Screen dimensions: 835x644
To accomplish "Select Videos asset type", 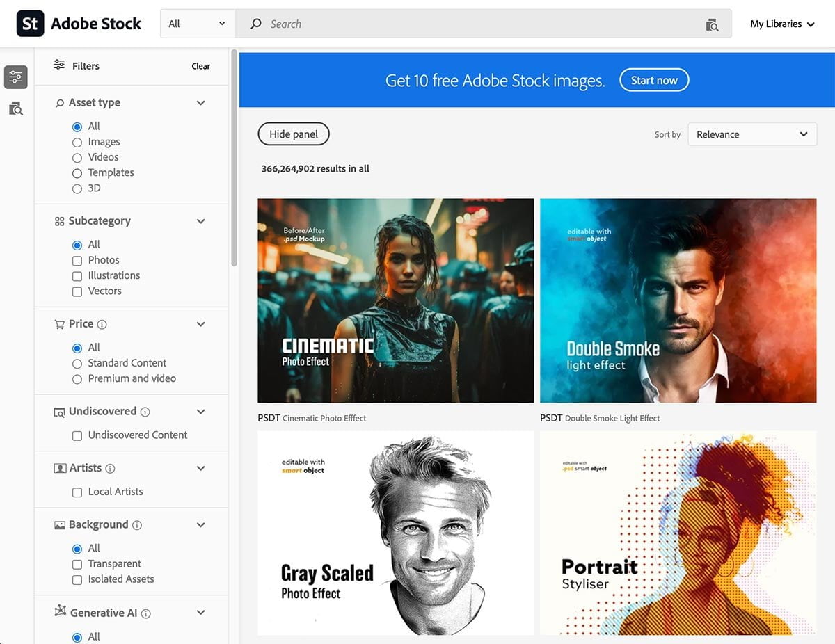I will point(77,157).
